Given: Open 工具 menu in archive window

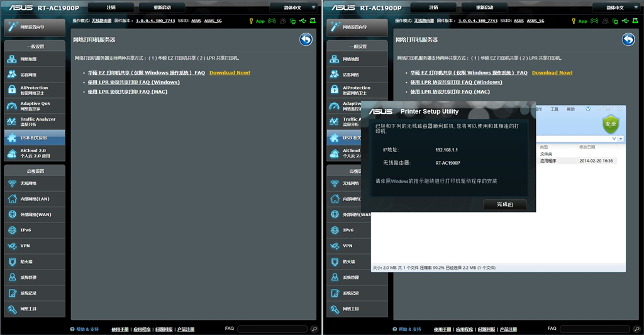Looking at the screenshot, I should pyautogui.click(x=555, y=109).
